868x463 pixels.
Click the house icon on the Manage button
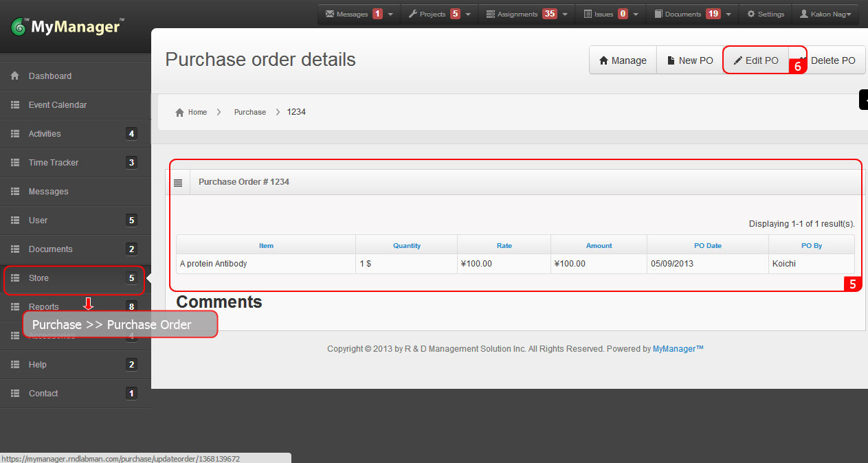coord(605,60)
